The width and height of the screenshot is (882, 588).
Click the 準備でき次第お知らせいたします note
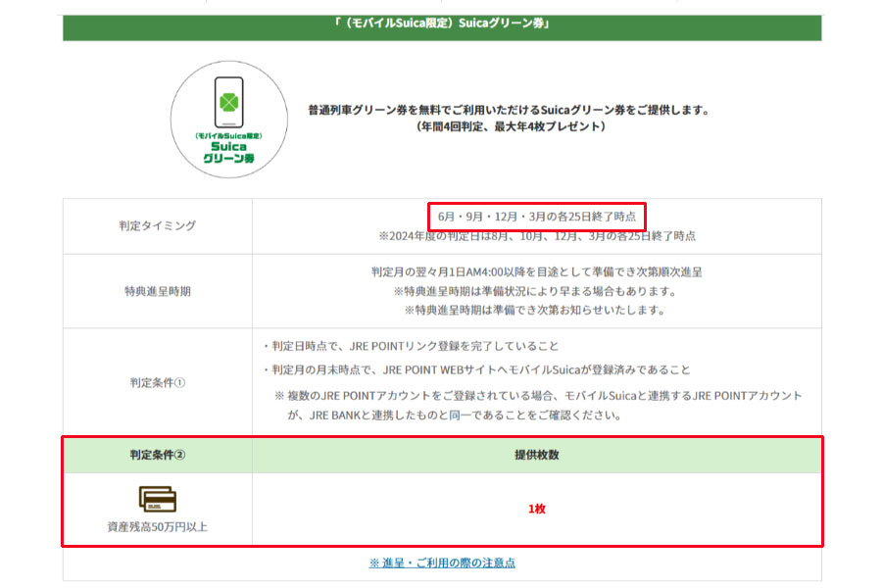click(x=535, y=311)
